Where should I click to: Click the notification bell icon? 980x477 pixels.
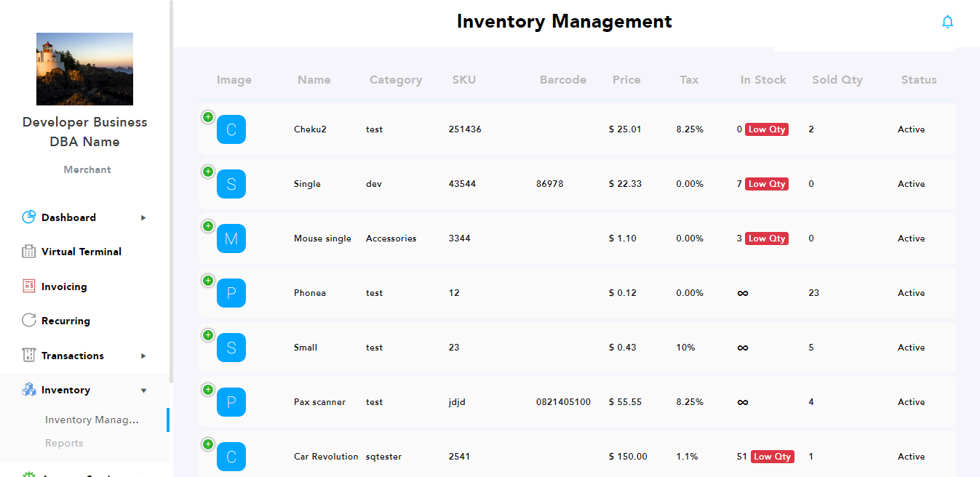[x=947, y=22]
